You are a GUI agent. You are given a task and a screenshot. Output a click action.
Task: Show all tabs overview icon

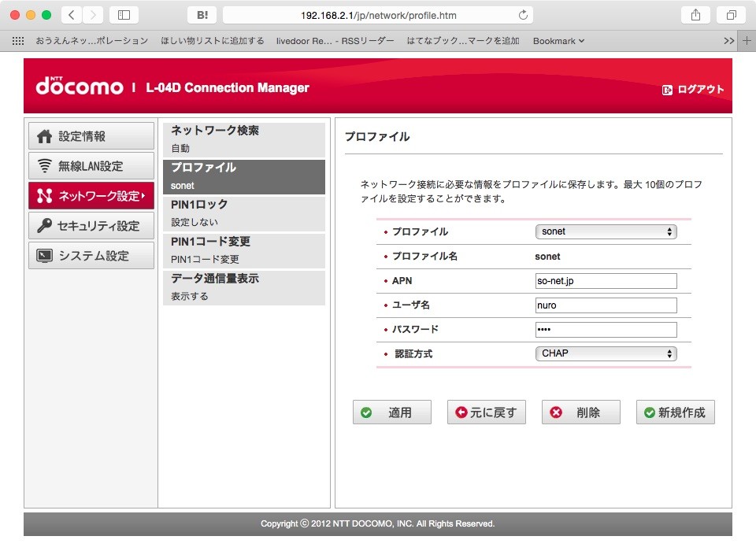tap(732, 15)
